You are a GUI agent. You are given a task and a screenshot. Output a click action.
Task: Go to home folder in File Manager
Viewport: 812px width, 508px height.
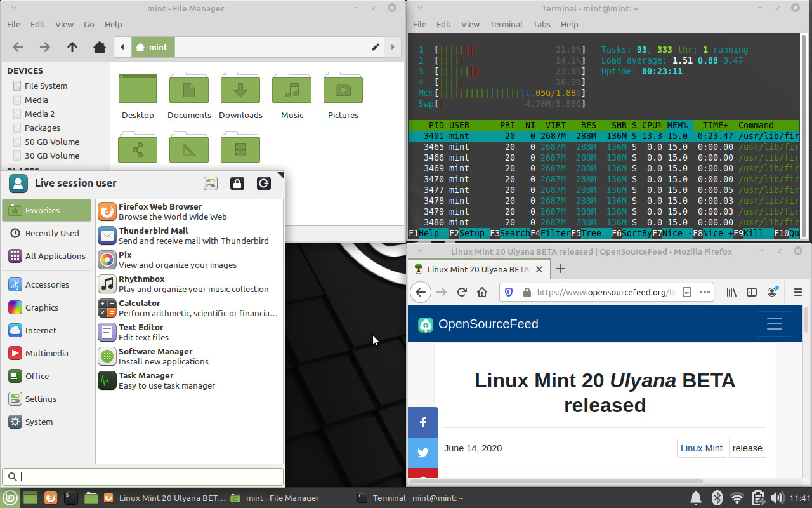coord(100,47)
